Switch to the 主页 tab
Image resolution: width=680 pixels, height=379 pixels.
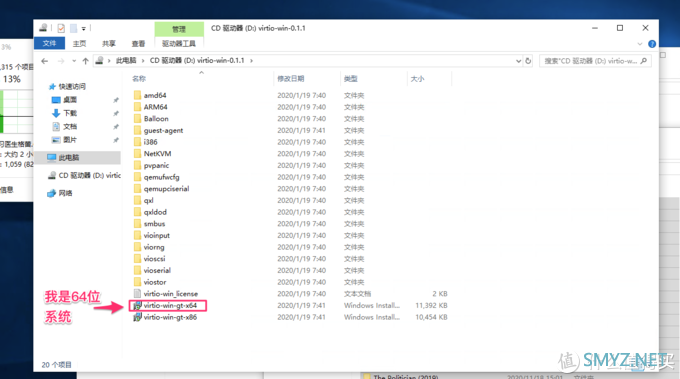79,43
